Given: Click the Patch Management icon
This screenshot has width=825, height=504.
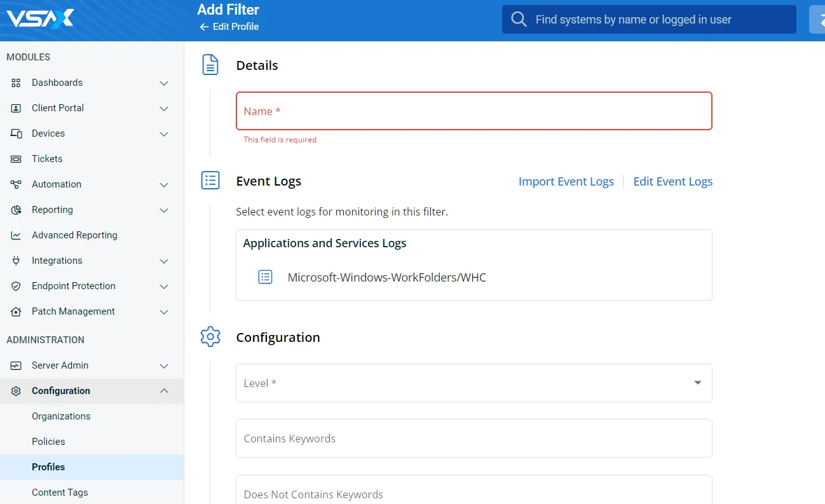Looking at the screenshot, I should pyautogui.click(x=17, y=311).
